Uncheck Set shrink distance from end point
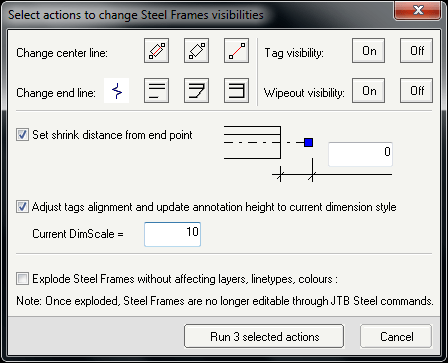The image size is (448, 363). click(x=23, y=135)
